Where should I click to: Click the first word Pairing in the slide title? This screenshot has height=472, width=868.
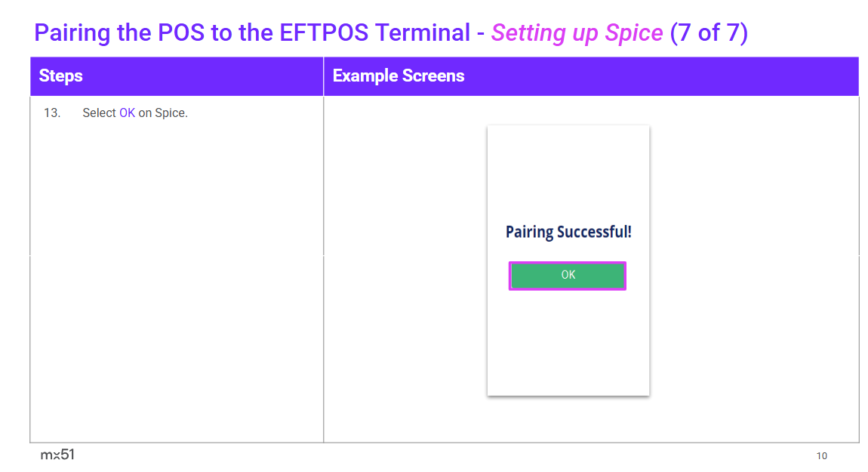pos(72,33)
